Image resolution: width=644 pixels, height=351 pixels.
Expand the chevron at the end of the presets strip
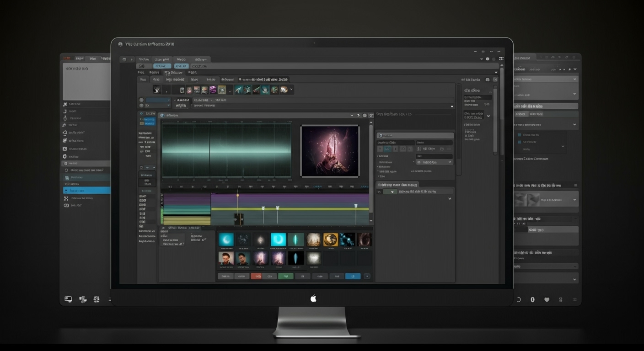pyautogui.click(x=291, y=90)
